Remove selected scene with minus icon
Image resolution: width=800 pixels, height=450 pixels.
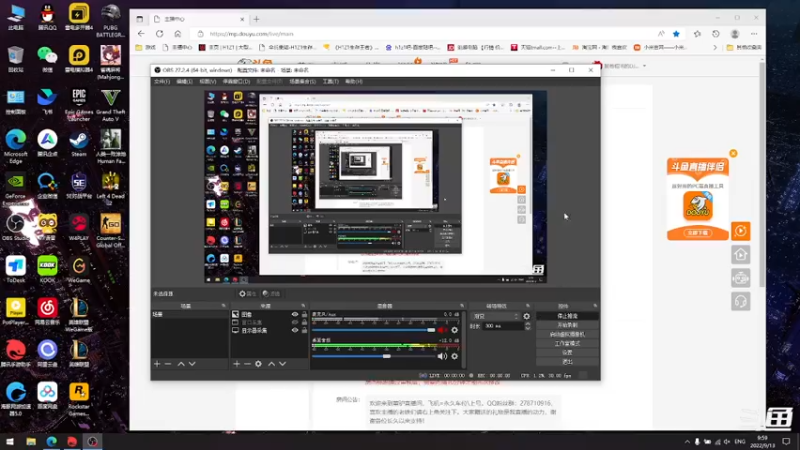pos(168,364)
